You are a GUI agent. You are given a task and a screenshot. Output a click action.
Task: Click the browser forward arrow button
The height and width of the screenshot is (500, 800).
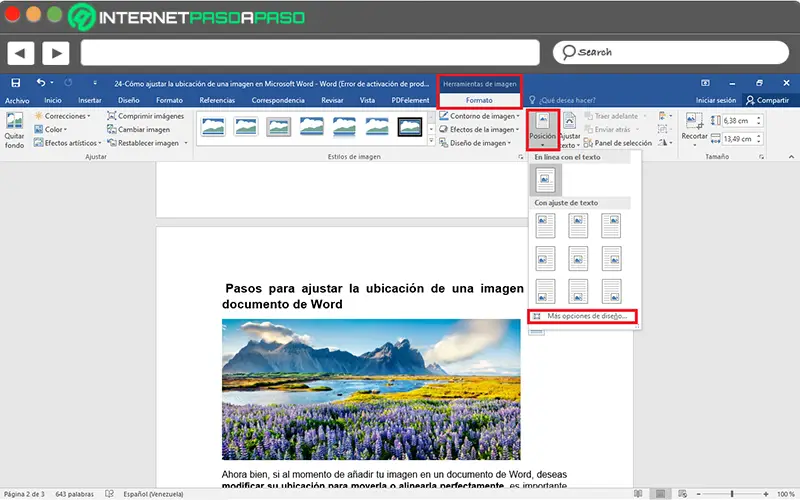pos(56,53)
